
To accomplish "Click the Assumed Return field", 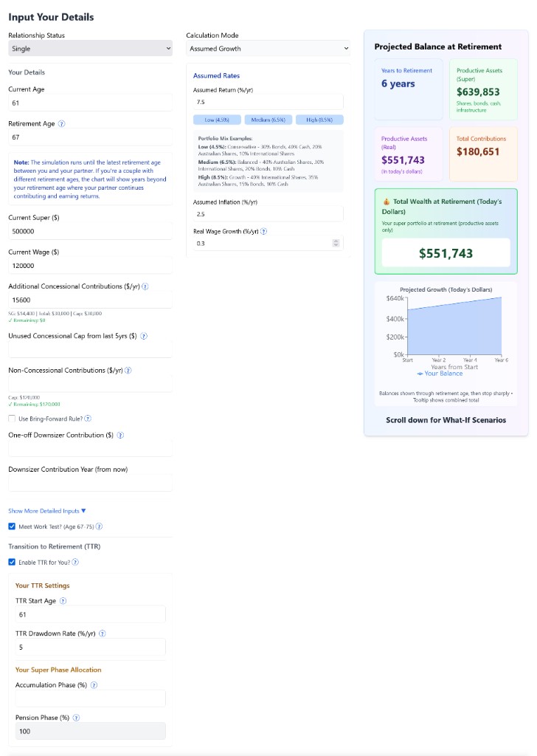I will pos(268,102).
